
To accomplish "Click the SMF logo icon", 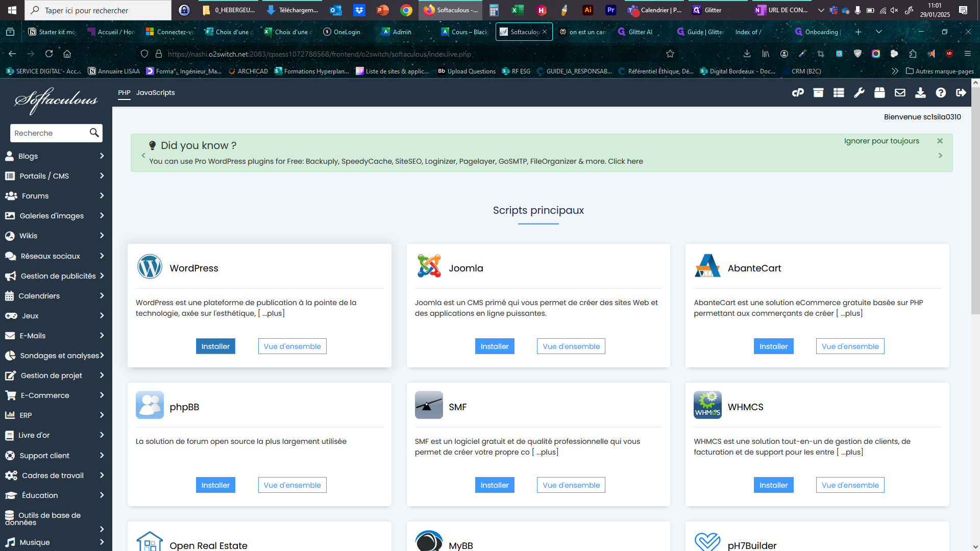I will click(x=429, y=405).
